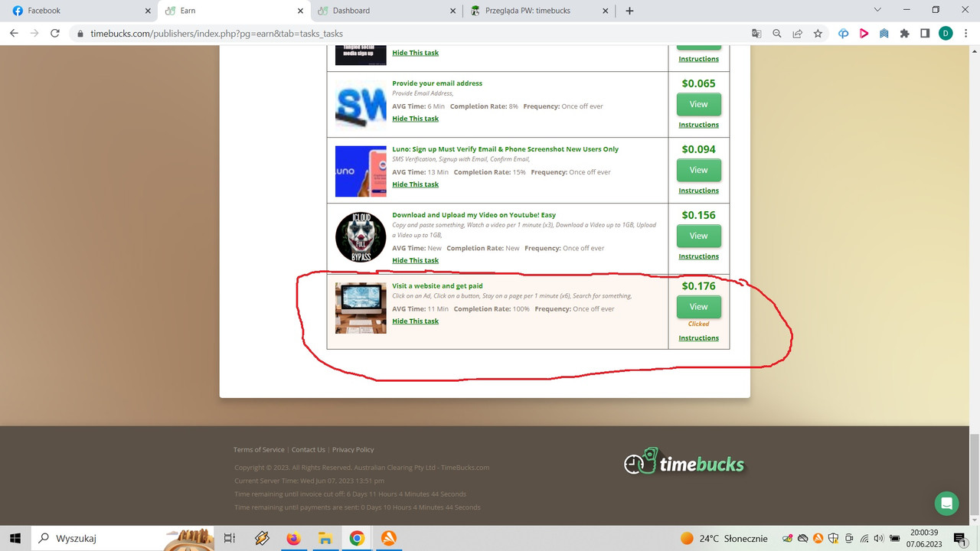Viewport: 980px width, 551px height.
Task: Bookmark this page with the star icon
Action: [818, 34]
